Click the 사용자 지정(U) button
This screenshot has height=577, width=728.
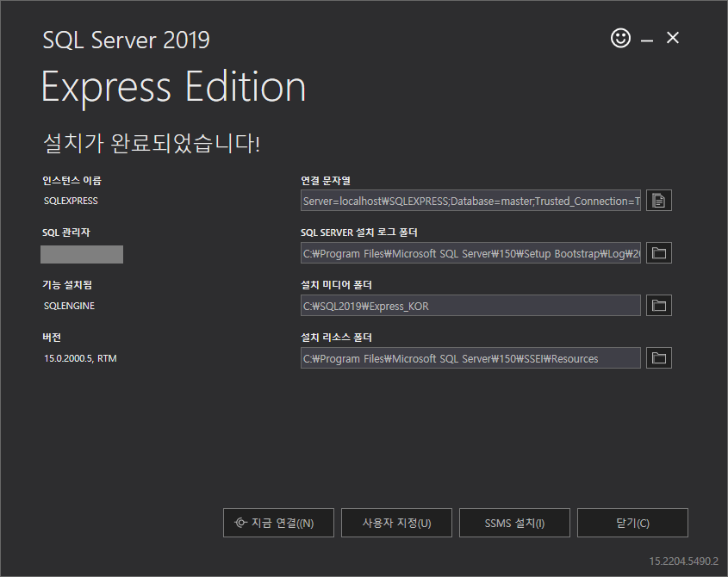(x=396, y=523)
